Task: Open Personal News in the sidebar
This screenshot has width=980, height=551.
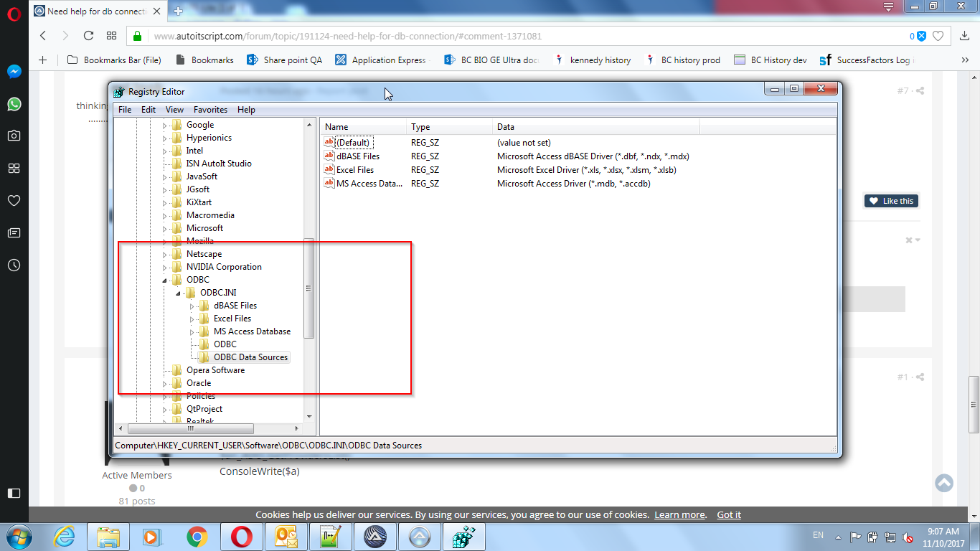Action: click(14, 232)
